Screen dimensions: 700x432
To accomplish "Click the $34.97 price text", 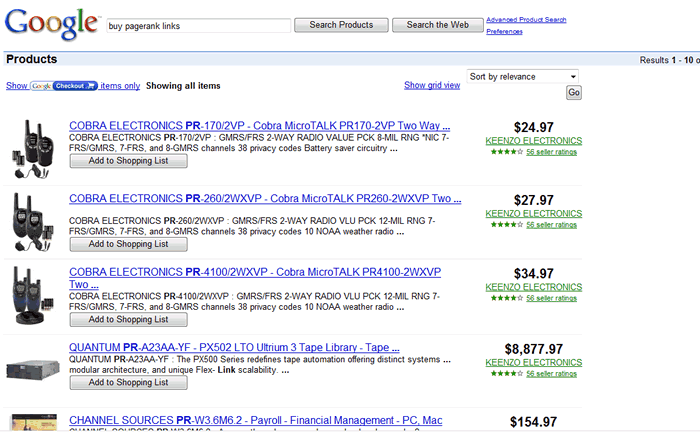I will [533, 274].
